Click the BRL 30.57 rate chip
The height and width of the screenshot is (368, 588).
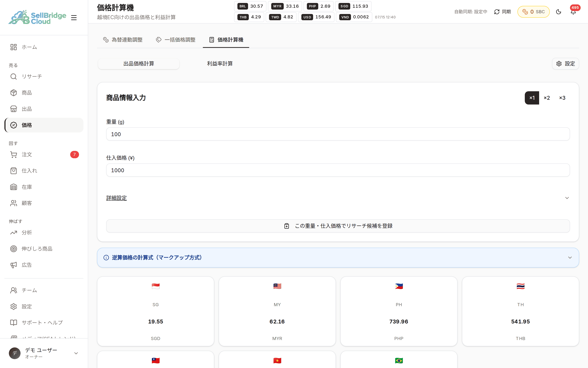click(x=250, y=6)
